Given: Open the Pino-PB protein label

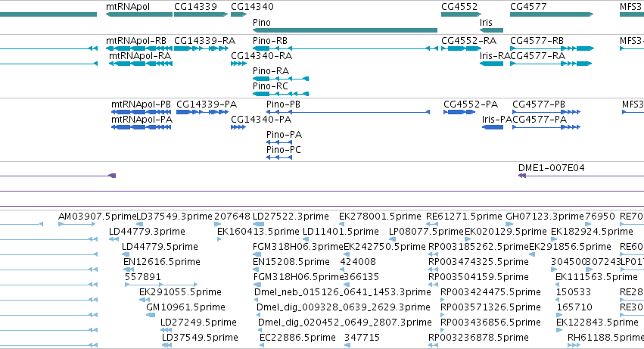Looking at the screenshot, I should (283, 104).
